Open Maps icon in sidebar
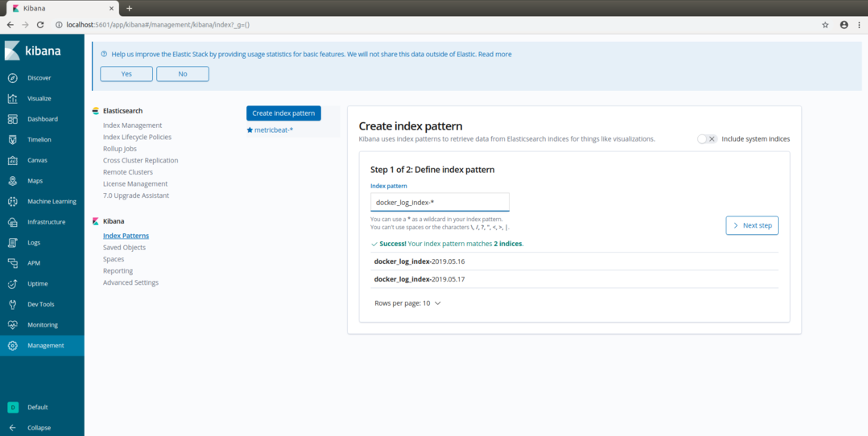The image size is (868, 436). click(x=12, y=181)
